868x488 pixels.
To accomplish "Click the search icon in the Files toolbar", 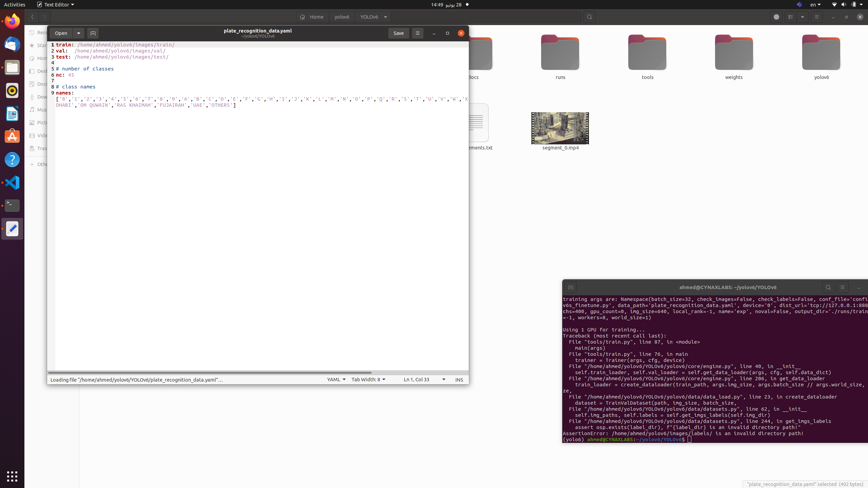I will [x=589, y=17].
